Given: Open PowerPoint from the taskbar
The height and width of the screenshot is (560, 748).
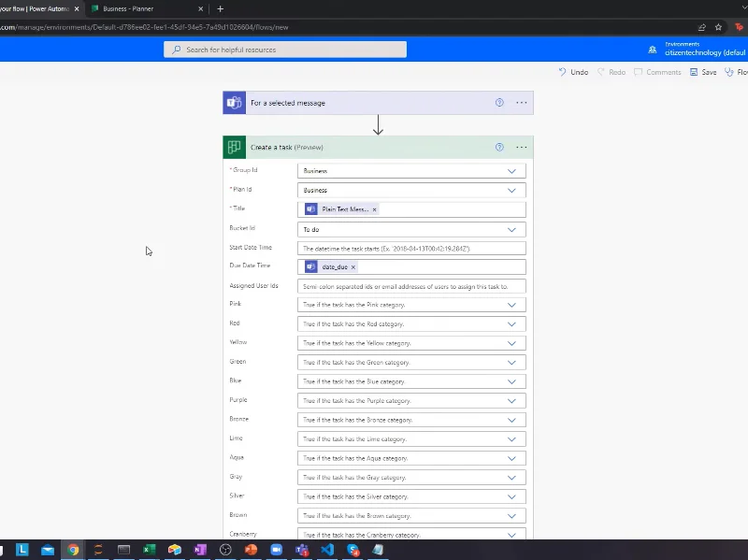Looking at the screenshot, I should (251, 550).
